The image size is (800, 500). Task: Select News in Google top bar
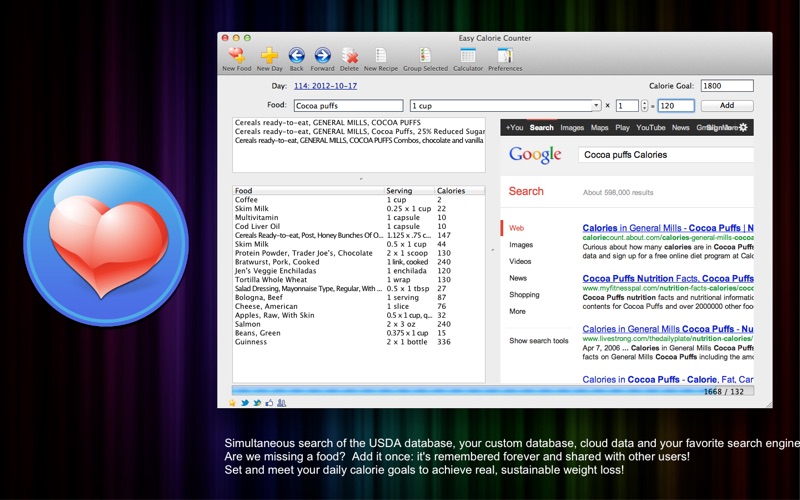681,128
